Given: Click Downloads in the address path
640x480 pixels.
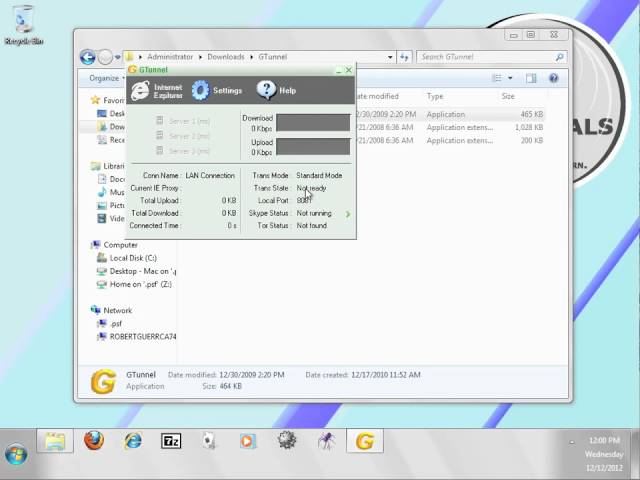Looking at the screenshot, I should tap(226, 57).
